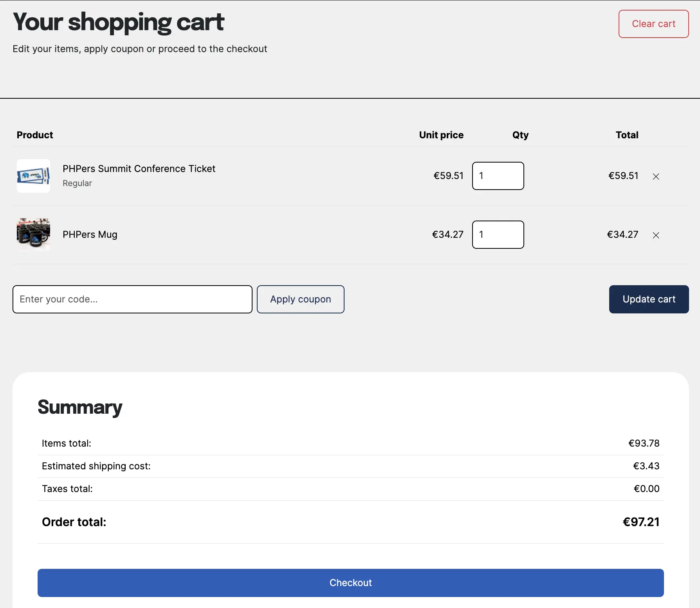Remove the PHPers Mug using X icon

pyautogui.click(x=656, y=235)
